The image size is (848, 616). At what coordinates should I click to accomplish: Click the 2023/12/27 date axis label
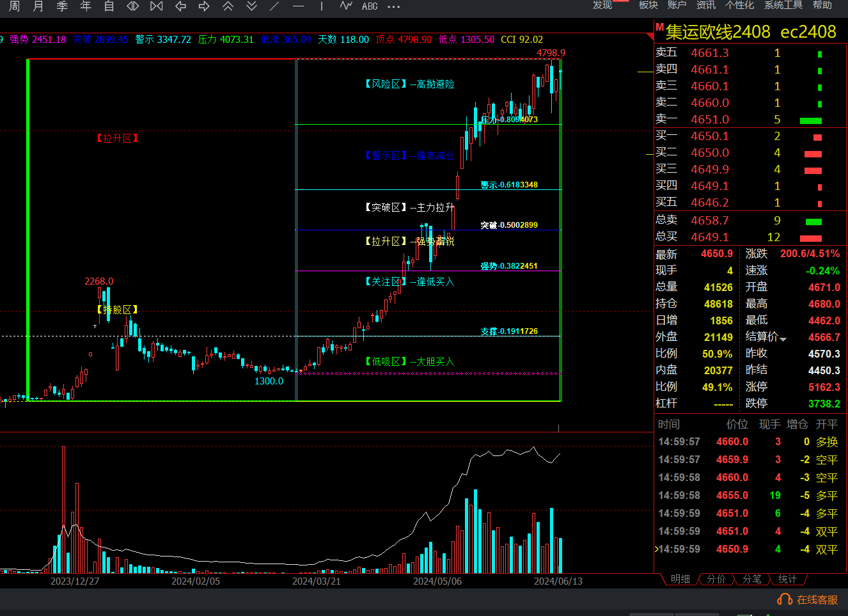pos(75,581)
